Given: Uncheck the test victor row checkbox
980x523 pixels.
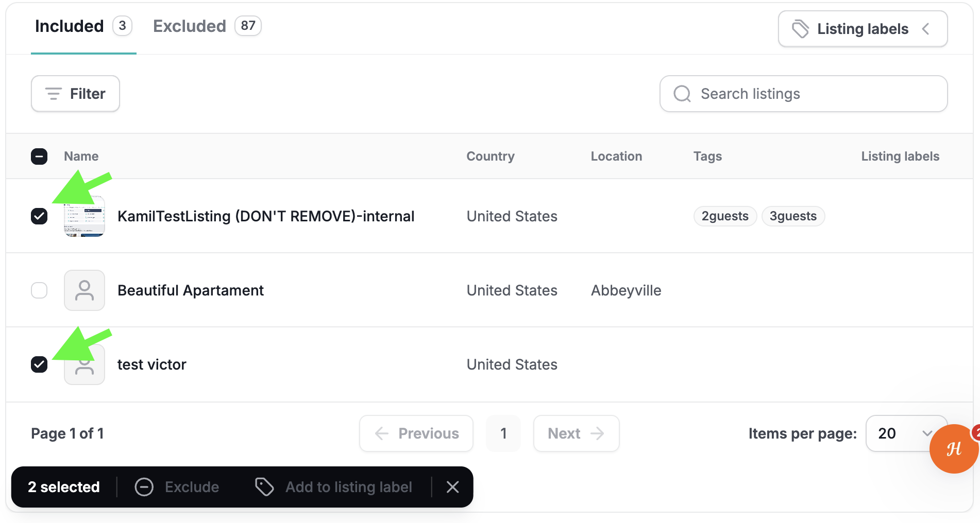Looking at the screenshot, I should (x=39, y=364).
